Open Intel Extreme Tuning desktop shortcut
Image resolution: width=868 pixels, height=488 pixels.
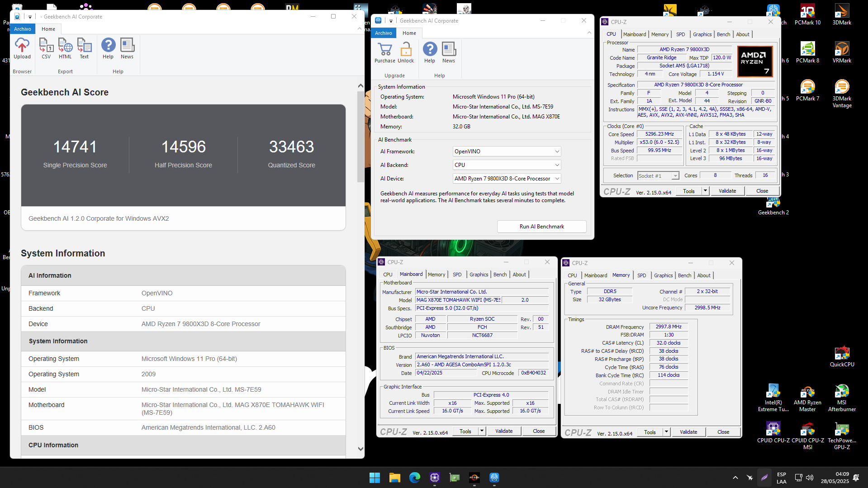(773, 398)
